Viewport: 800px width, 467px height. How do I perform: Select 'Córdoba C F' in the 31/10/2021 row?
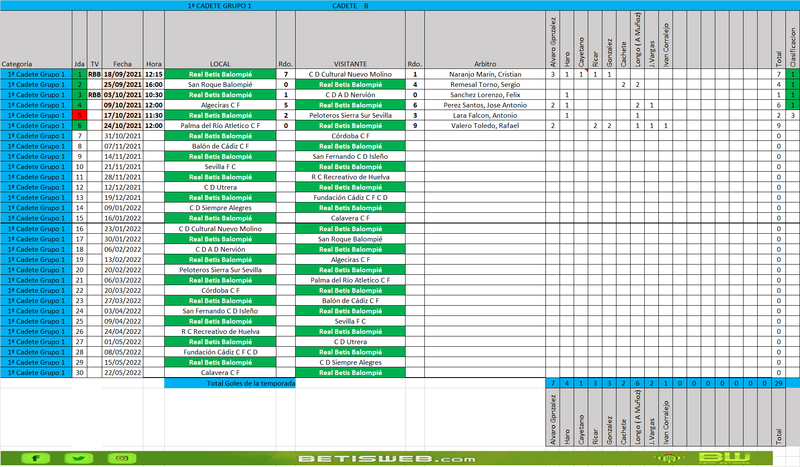[351, 136]
